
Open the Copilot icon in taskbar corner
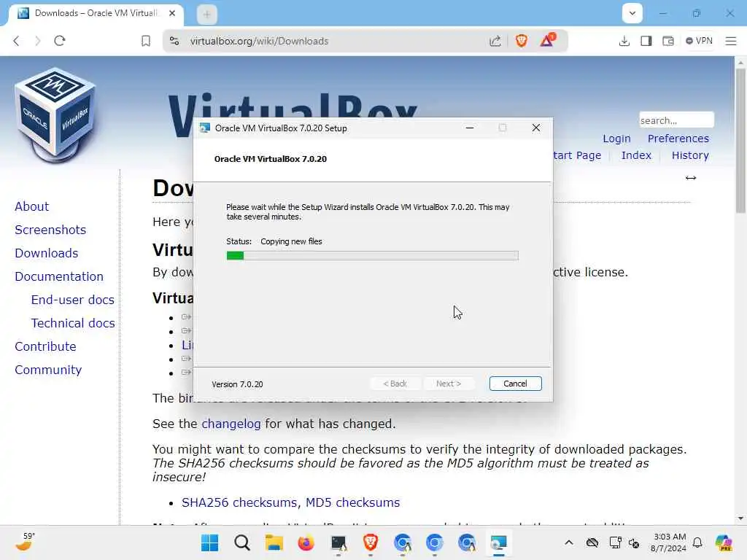tap(723, 542)
